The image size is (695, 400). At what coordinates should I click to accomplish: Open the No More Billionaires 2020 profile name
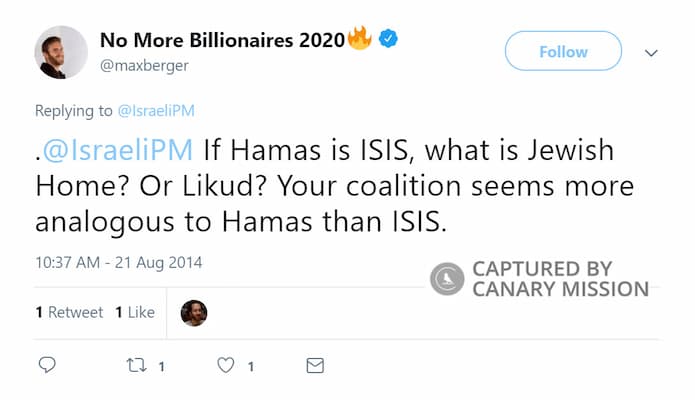coord(222,41)
